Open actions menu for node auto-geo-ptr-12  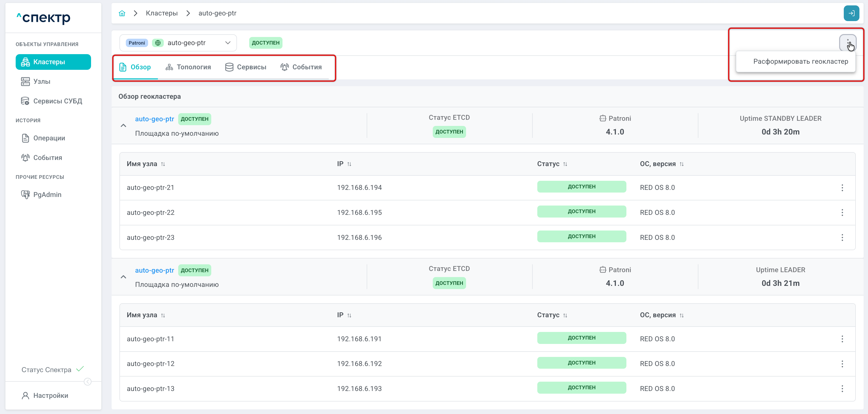[x=842, y=364]
